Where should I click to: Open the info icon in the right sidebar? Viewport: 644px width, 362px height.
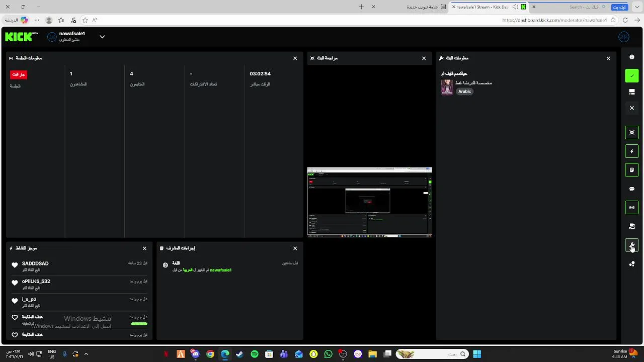tap(632, 57)
